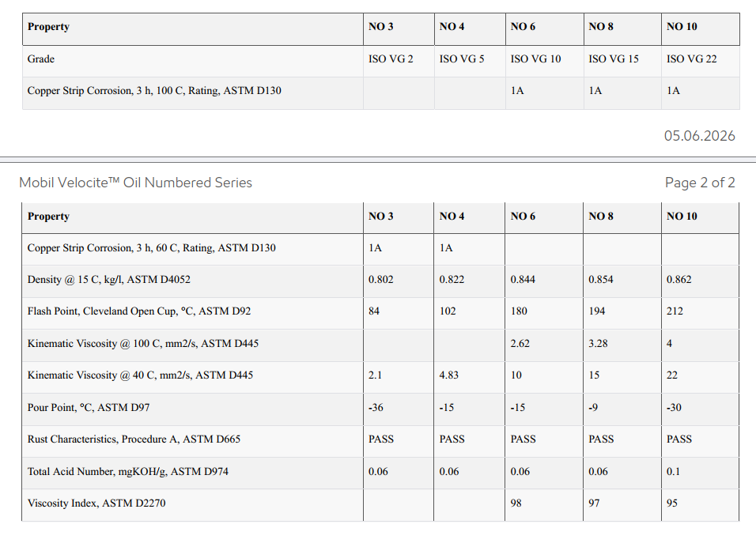Select the NO 8 flash point value 194

(x=596, y=311)
